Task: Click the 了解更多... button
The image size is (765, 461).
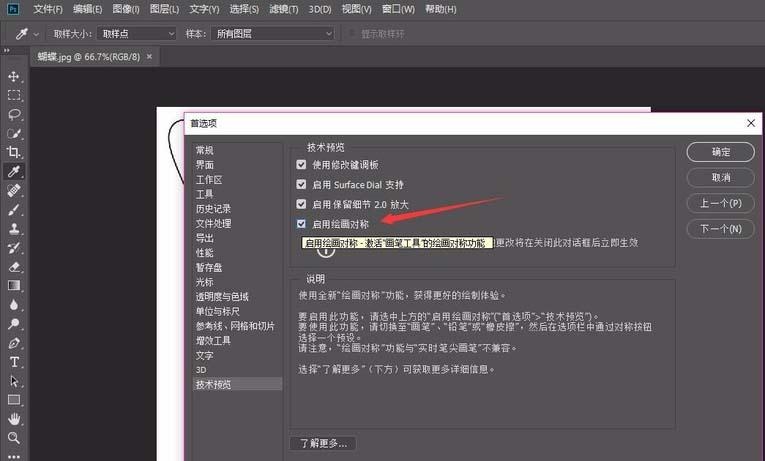Action: coord(322,443)
